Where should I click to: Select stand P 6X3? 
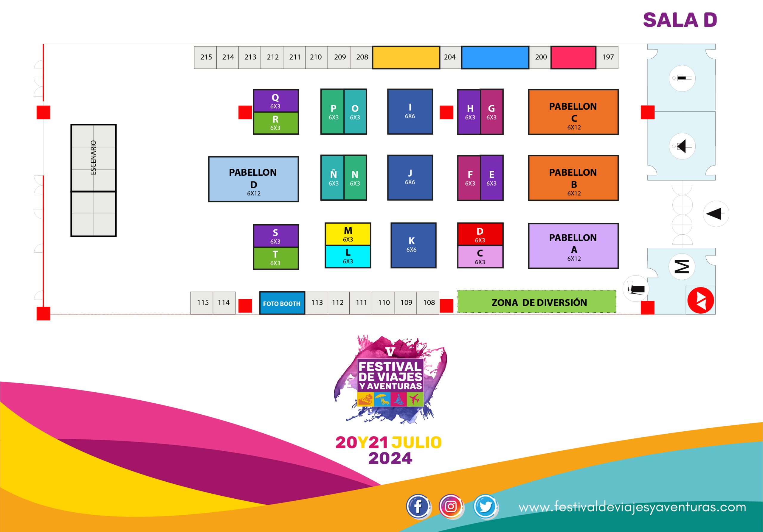tap(332, 112)
